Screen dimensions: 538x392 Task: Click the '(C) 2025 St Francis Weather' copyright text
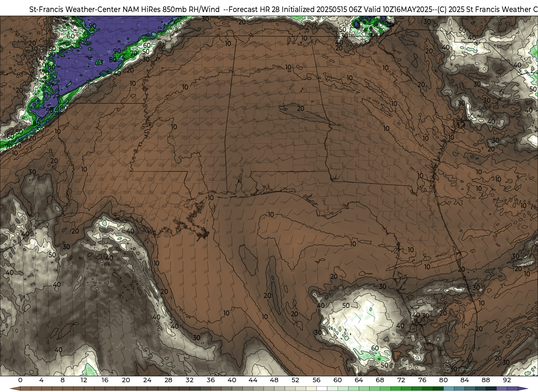[484, 10]
